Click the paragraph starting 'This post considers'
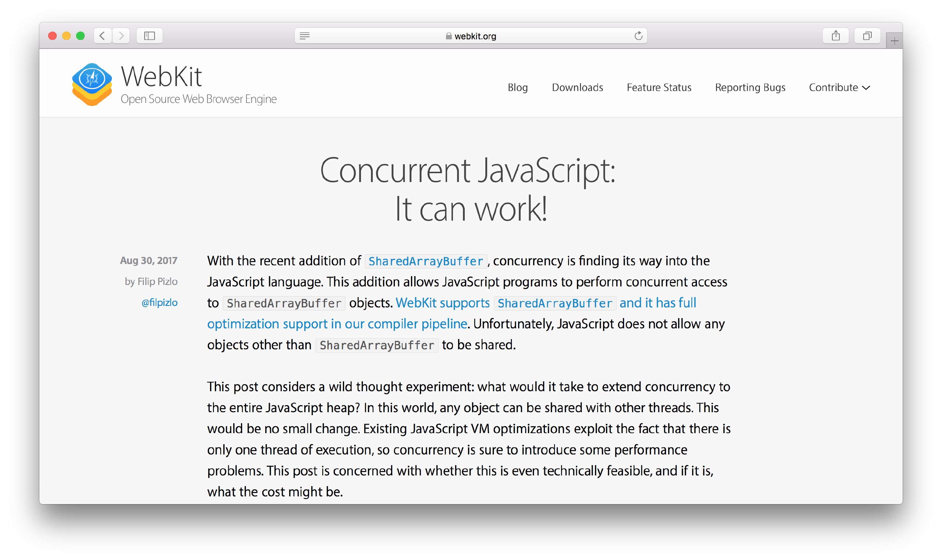This screenshot has width=942, height=560. [x=468, y=439]
